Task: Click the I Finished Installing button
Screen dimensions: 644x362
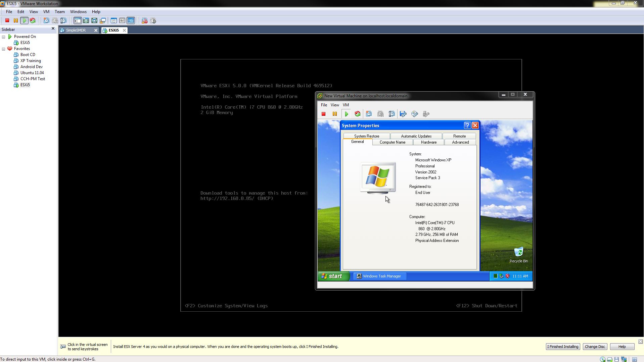Action: (x=563, y=347)
